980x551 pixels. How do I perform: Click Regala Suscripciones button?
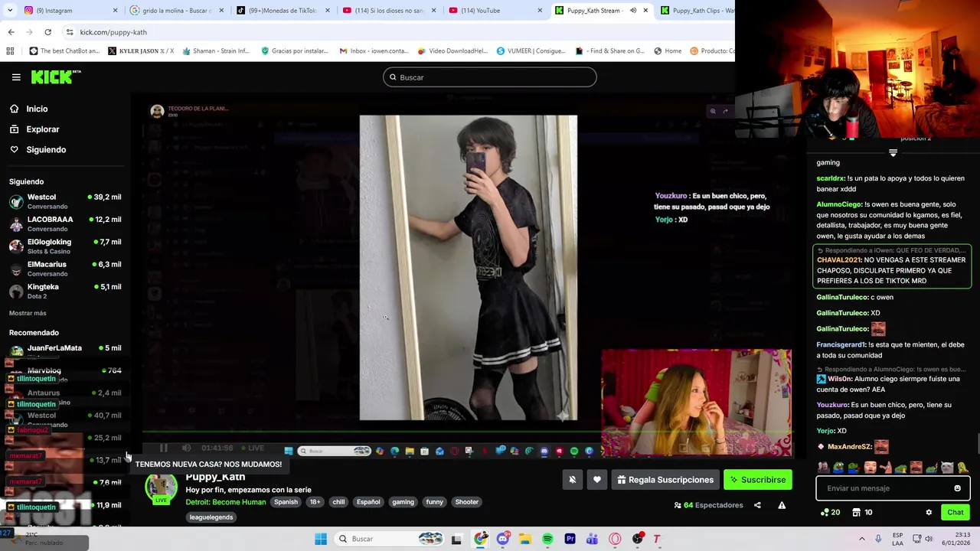coord(665,480)
